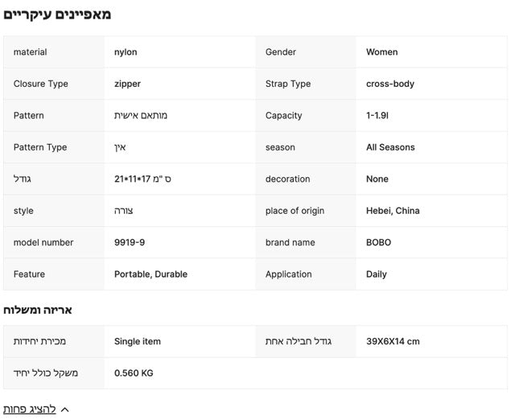Click the Single item selling units value
Image resolution: width=515 pixels, height=420 pixels.
click(138, 341)
